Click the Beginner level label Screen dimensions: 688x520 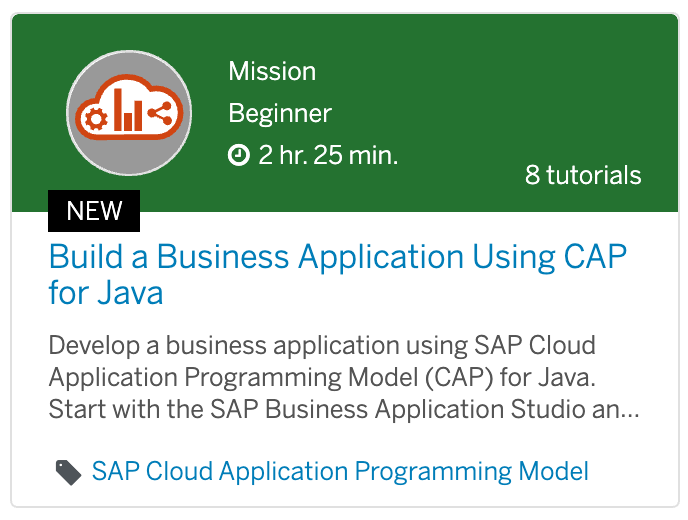(x=280, y=114)
